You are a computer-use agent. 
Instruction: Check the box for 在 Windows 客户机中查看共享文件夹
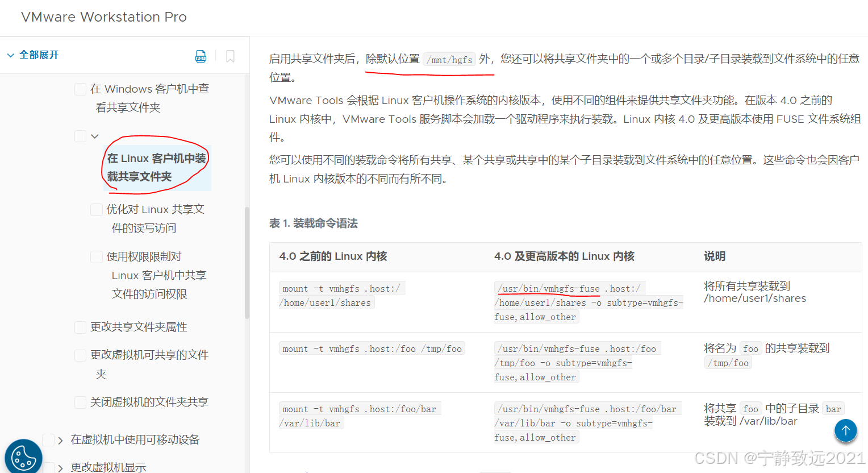tap(81, 89)
